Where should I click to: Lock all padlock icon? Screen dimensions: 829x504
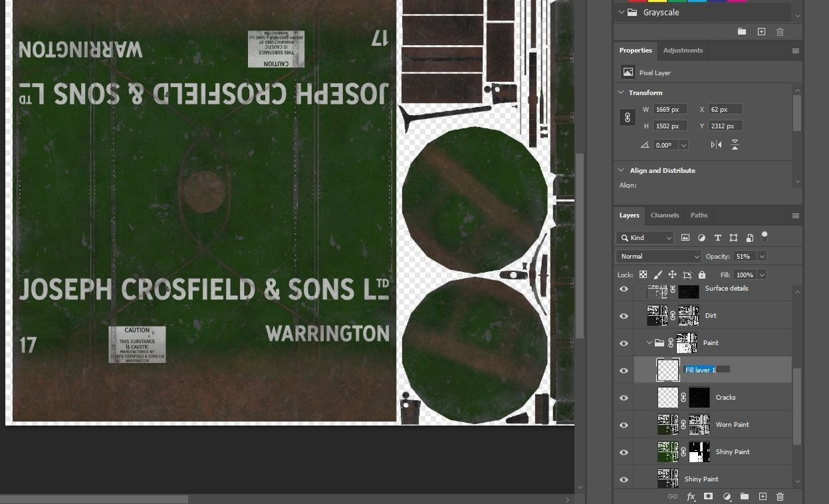pyautogui.click(x=702, y=275)
